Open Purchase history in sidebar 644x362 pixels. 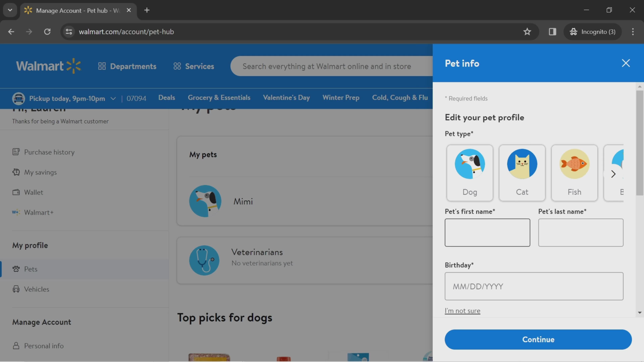pos(49,152)
